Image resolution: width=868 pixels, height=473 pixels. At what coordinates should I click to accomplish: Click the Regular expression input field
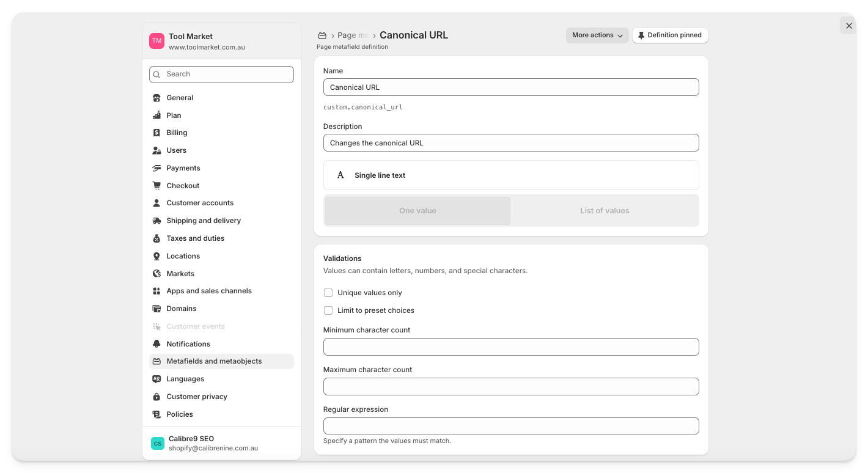pos(511,426)
